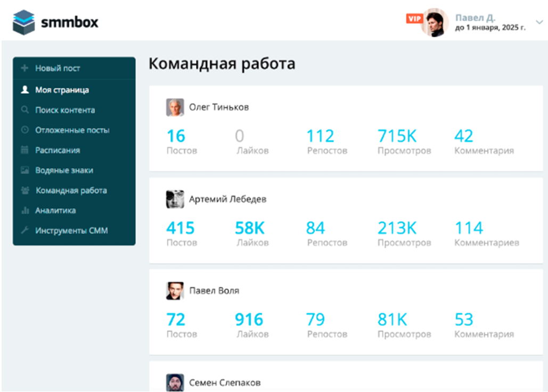Viewport: 548px width, 392px height.
Task: Click the clock icon beside Отложенные посты
Action: click(24, 130)
